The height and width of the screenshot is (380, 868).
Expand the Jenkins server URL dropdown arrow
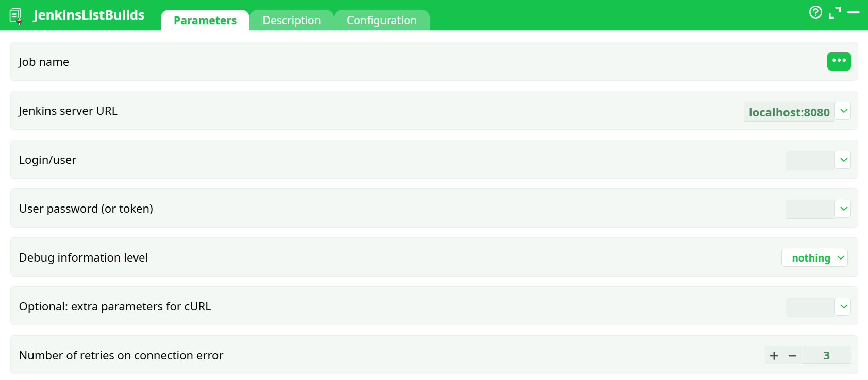[843, 111]
